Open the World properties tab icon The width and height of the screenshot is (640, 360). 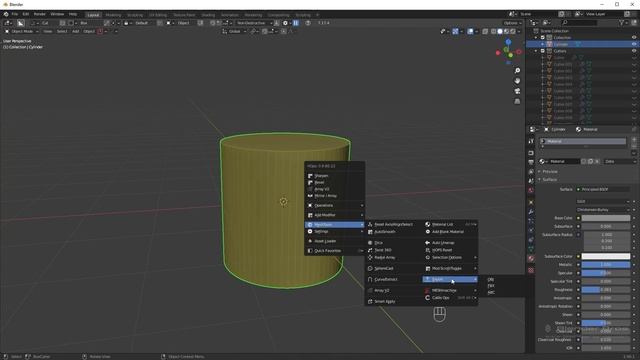[531, 191]
